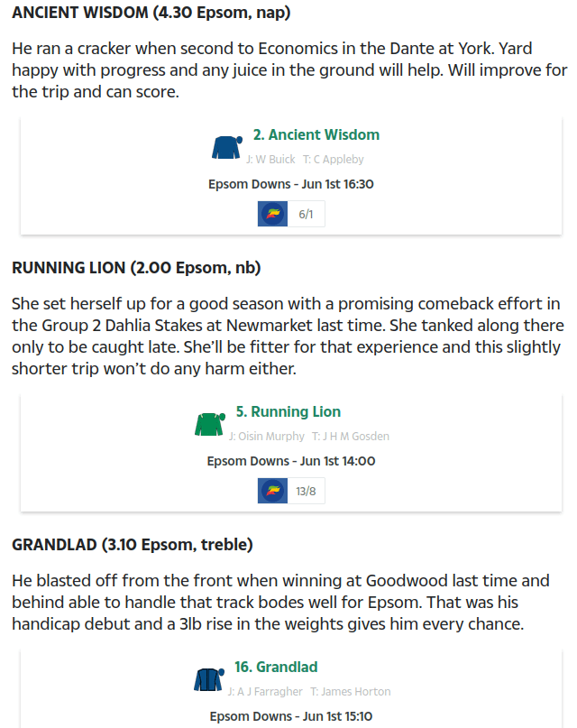Viewport: 577px width, 728px height.
Task: Open the '2. Ancient Wisdom' horse link
Action: [x=316, y=134]
